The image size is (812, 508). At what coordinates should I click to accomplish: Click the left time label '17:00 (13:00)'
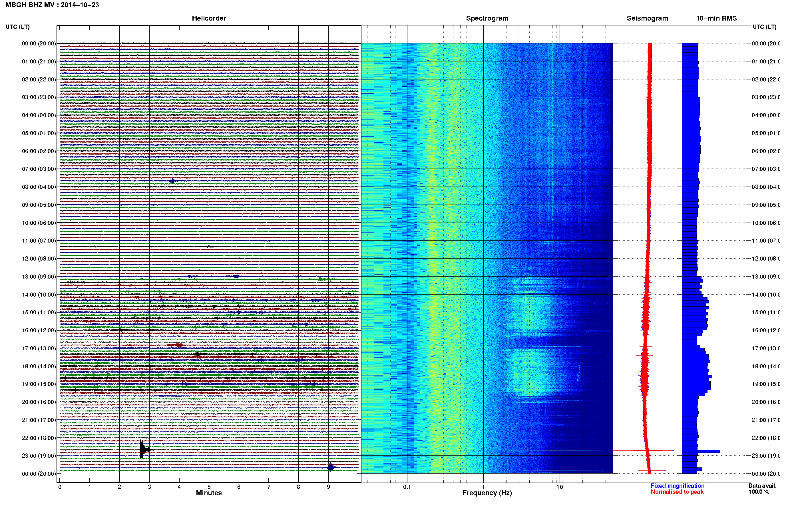[x=39, y=348]
